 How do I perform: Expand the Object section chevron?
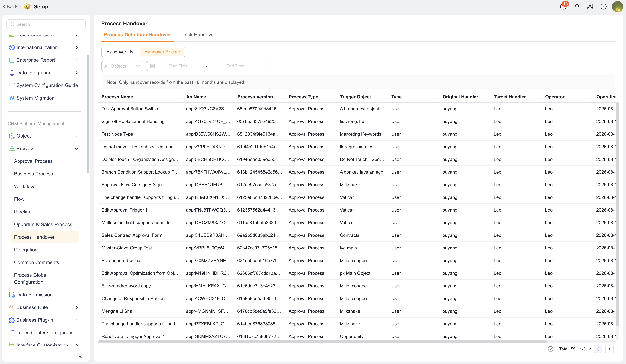point(77,136)
